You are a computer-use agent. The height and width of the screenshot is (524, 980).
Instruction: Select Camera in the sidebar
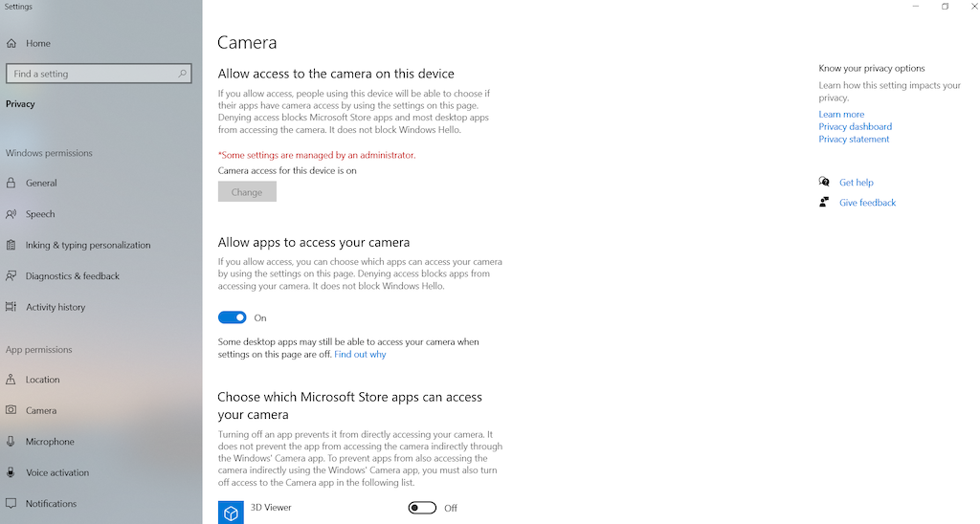tap(41, 410)
